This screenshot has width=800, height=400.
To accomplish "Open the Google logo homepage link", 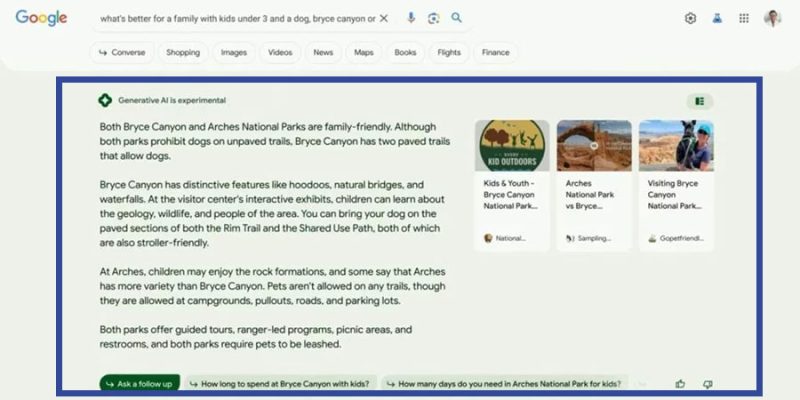I will click(x=41, y=18).
